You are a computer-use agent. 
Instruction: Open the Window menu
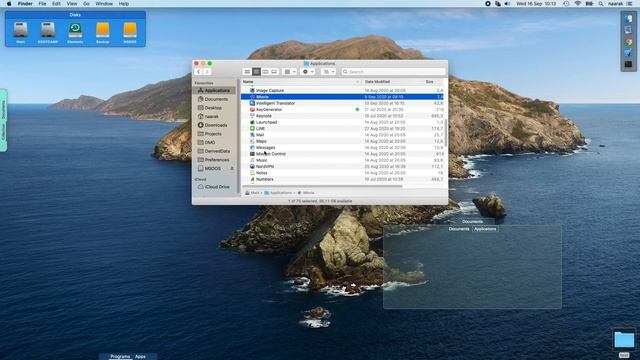coord(104,4)
